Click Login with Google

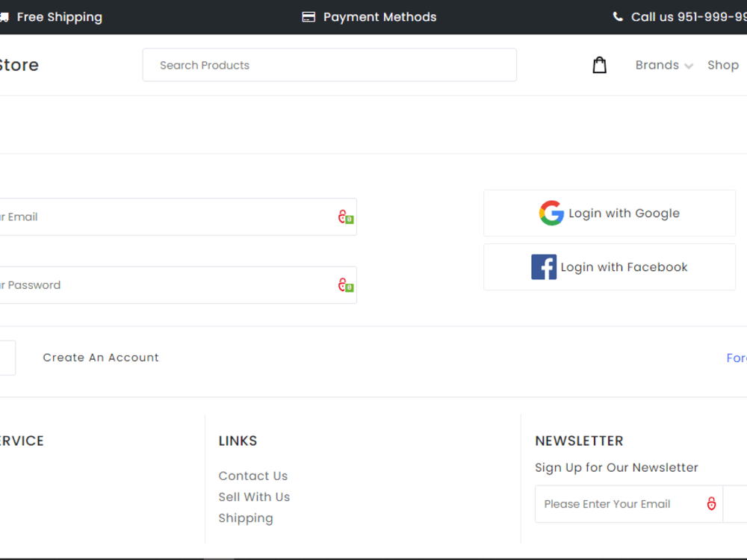pos(609,213)
